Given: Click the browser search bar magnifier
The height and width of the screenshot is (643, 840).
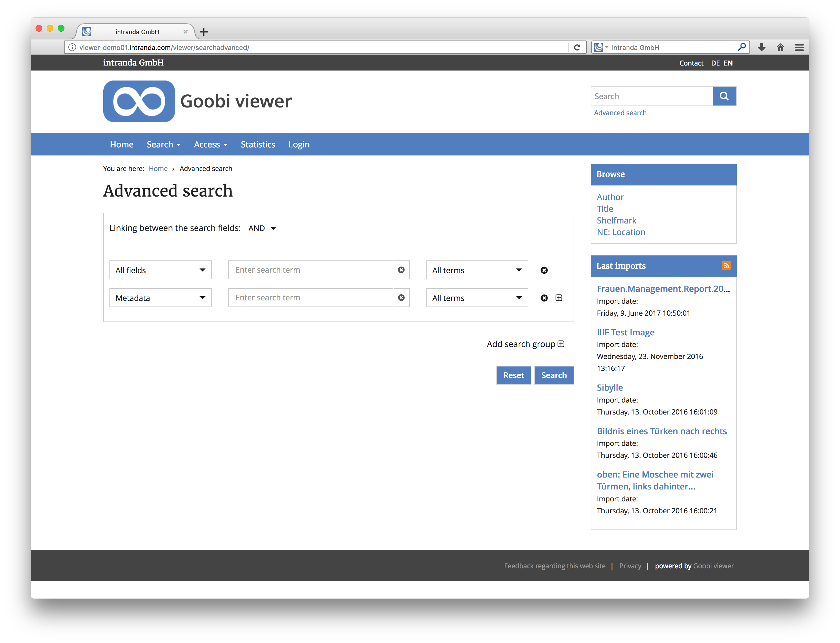Looking at the screenshot, I should tap(742, 47).
